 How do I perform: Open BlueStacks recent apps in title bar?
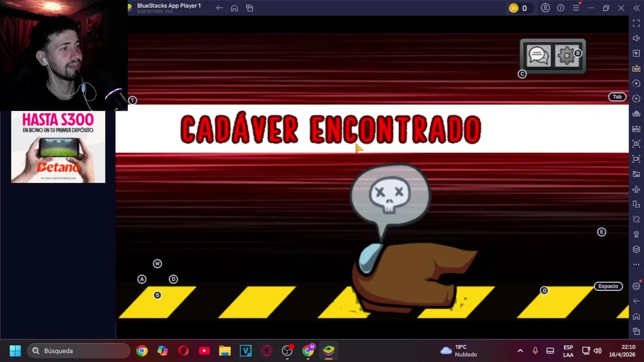pos(250,8)
